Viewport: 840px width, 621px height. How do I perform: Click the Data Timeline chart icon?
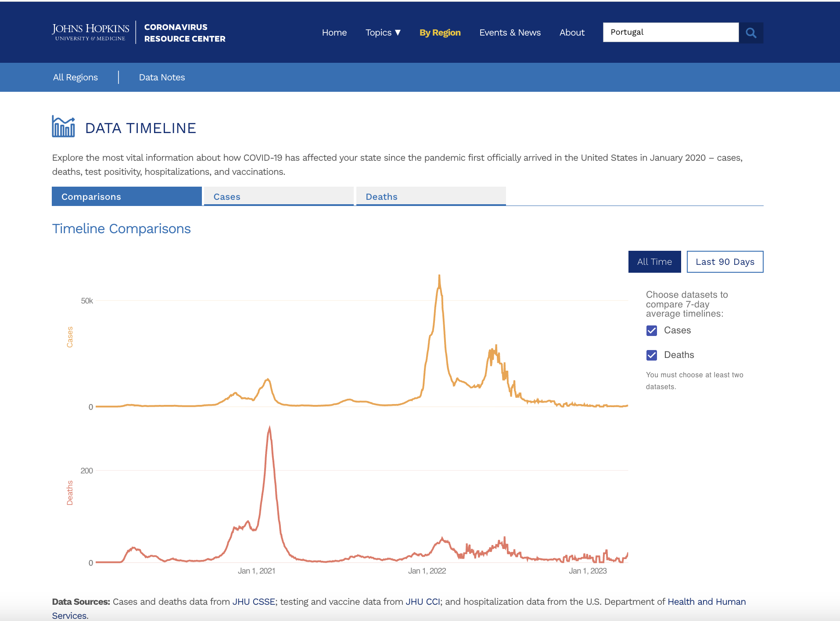(63, 127)
